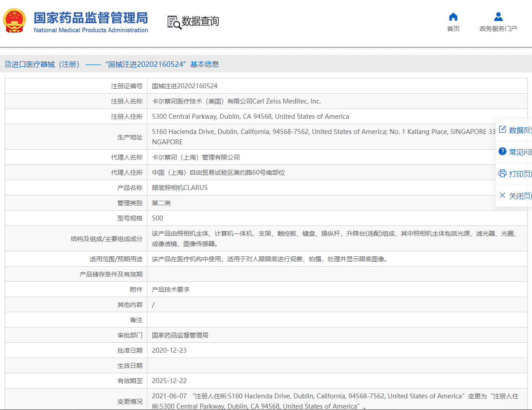The image size is (532, 410).
Task: Click the 附件 row label
Action: point(136,289)
